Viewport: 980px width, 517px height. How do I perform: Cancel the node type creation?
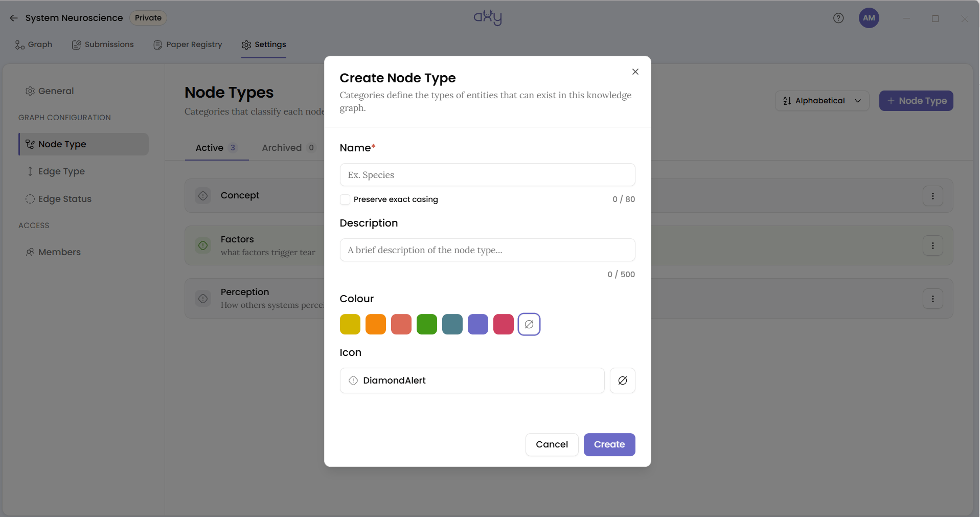[552, 444]
